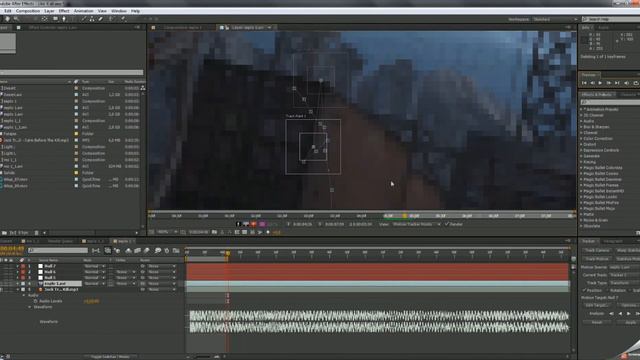Open Composition Mini-Flowchart in timeline
640x360 pixels.
[x=96, y=251]
